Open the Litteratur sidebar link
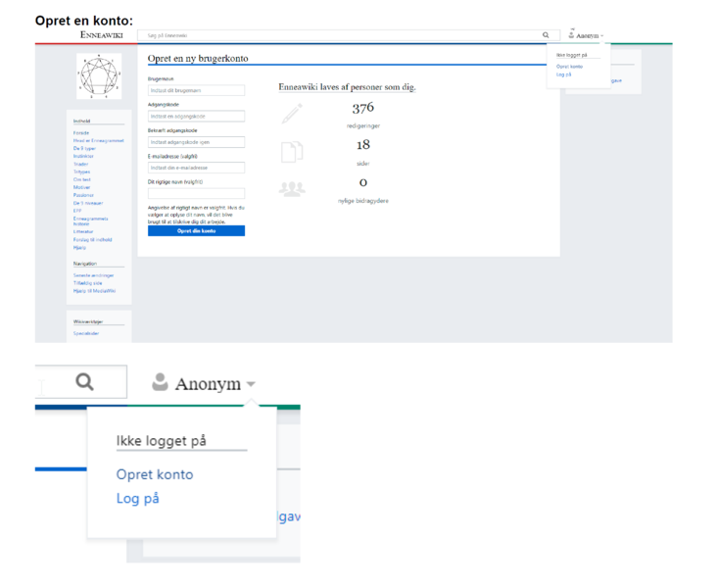This screenshot has height=588, width=718. (83, 232)
